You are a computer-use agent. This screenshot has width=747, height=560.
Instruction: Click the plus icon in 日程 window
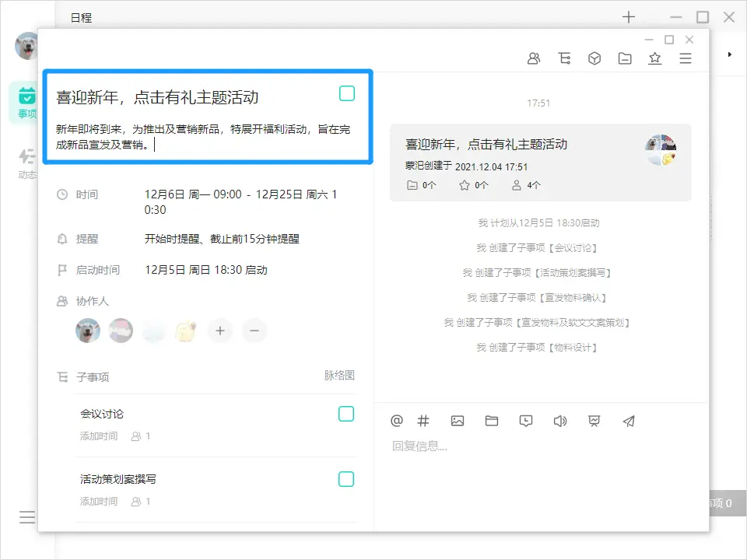[629, 17]
